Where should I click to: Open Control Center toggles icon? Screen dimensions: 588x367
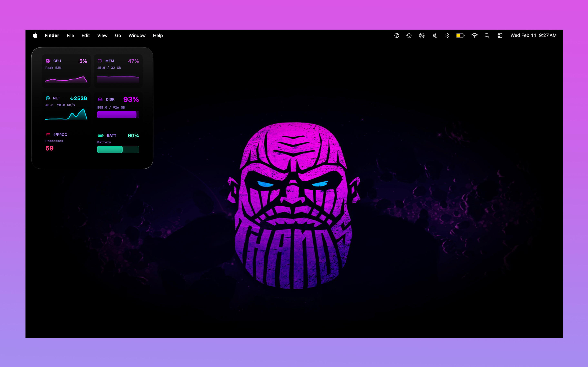(x=500, y=35)
